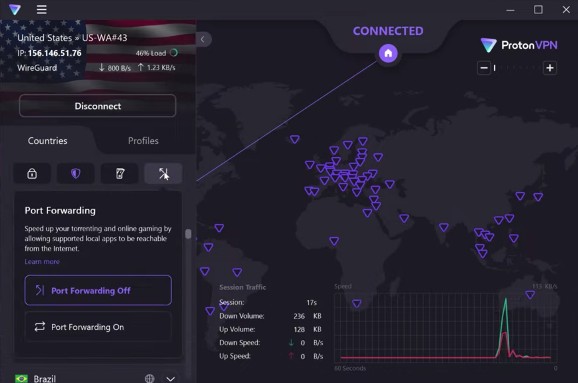The height and width of the screenshot is (383, 578).
Task: Click the Down Volume value 236 KB
Action: [x=307, y=316]
